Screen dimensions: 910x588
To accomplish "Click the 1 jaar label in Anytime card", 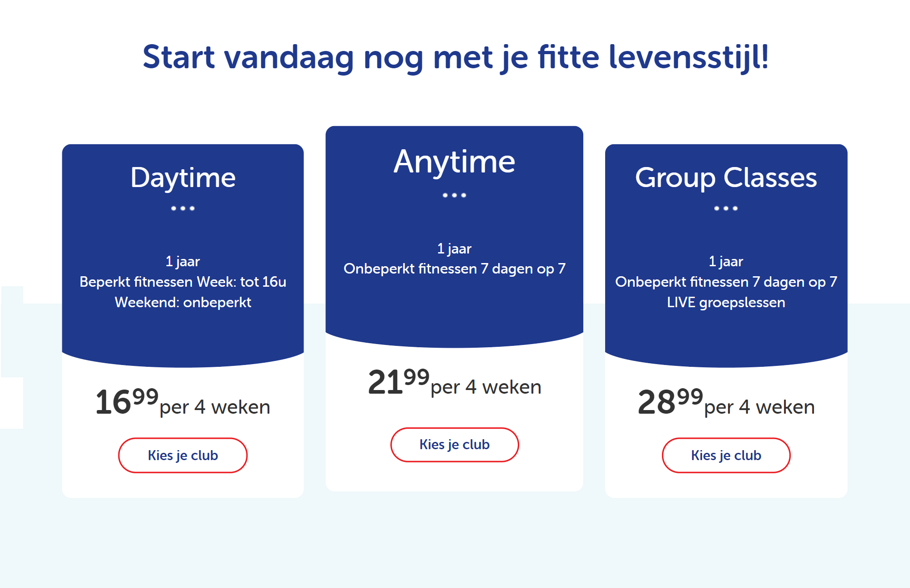I will click(455, 249).
